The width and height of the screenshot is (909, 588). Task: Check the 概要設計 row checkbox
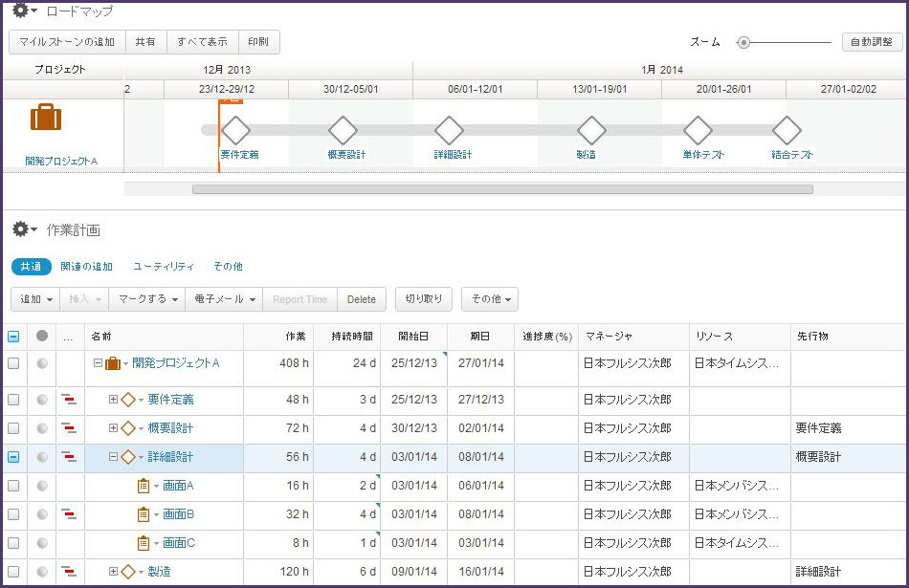click(13, 428)
